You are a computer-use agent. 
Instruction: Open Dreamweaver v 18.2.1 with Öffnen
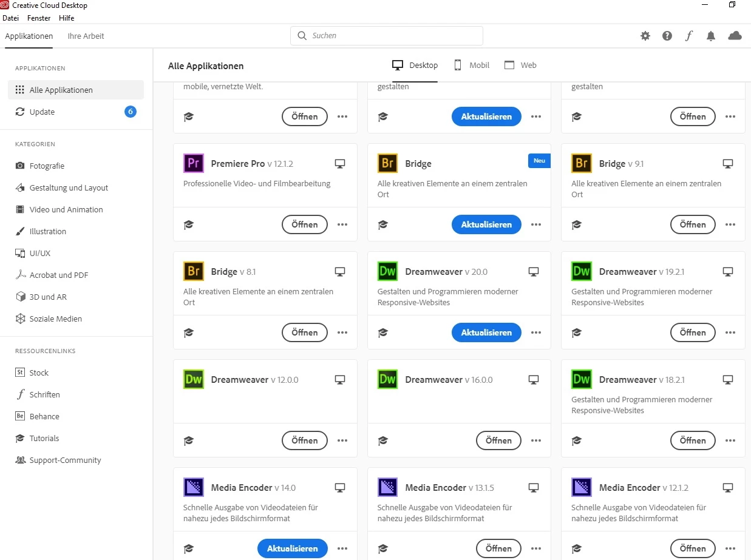click(693, 440)
